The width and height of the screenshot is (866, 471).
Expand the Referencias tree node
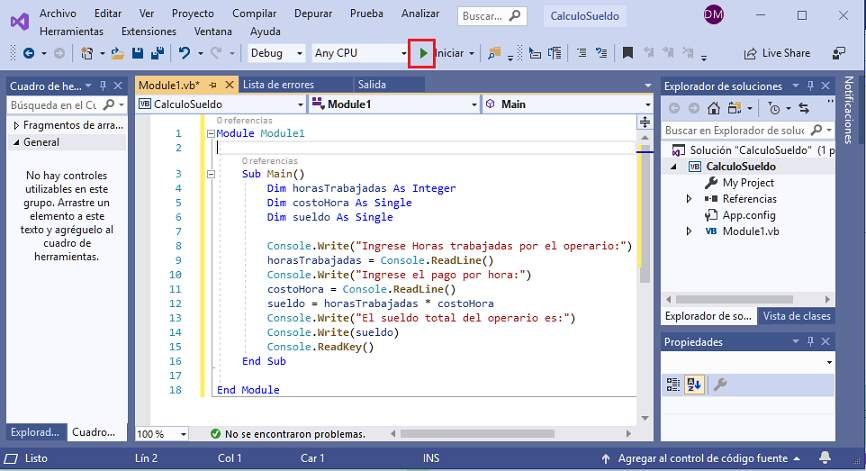(x=689, y=199)
